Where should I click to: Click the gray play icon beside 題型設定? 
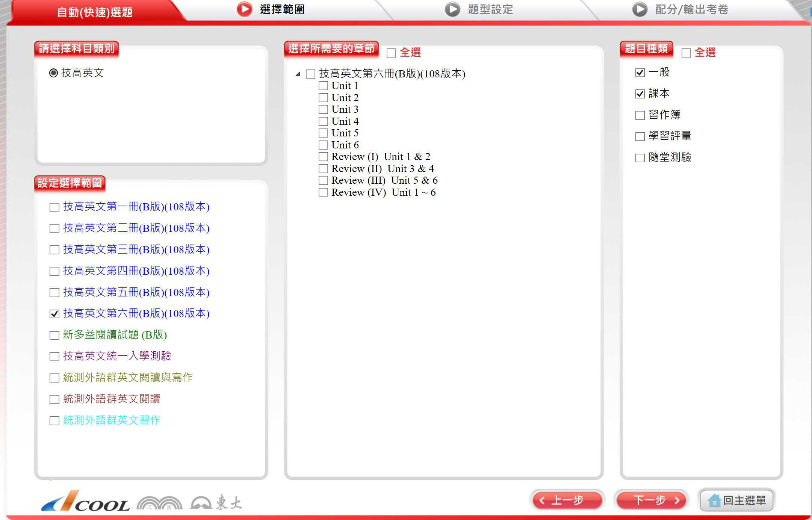coord(452,9)
